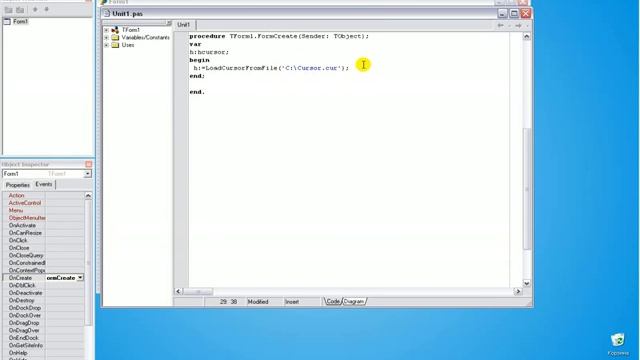Image resolution: width=640 pixels, height=360 pixels.
Task: Click the code editor scroll down arrow
Action: click(x=527, y=283)
